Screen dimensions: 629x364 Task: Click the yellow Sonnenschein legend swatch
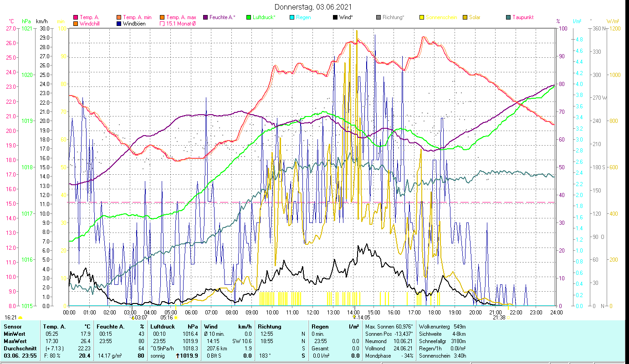point(422,17)
